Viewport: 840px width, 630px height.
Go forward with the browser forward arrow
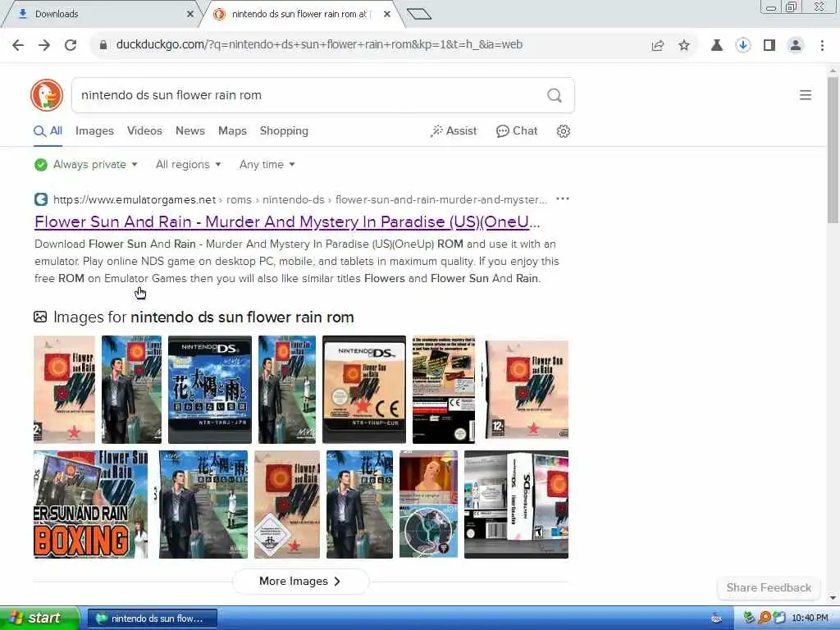pos(44,45)
